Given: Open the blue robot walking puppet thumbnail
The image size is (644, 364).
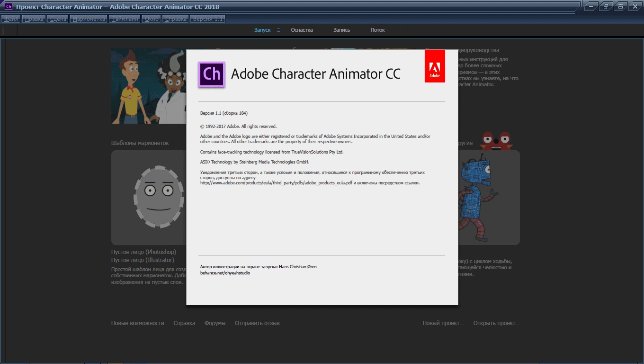Looking at the screenshot, I should coord(489,198).
